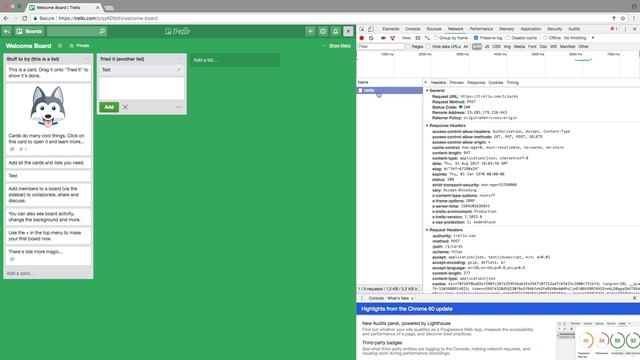Select the JS request type filter
Viewport: 640px width, 360px height.
point(487,47)
